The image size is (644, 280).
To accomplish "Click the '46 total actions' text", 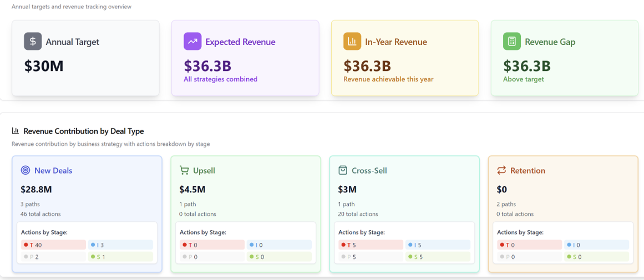I will 40,214.
